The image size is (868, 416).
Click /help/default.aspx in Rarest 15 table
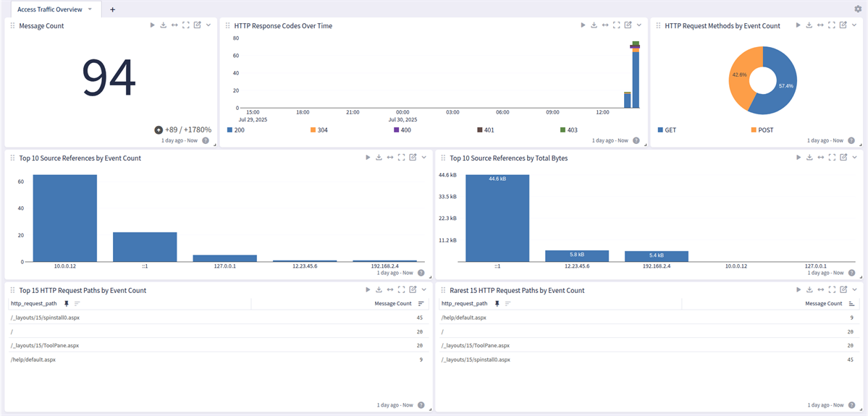[463, 318]
